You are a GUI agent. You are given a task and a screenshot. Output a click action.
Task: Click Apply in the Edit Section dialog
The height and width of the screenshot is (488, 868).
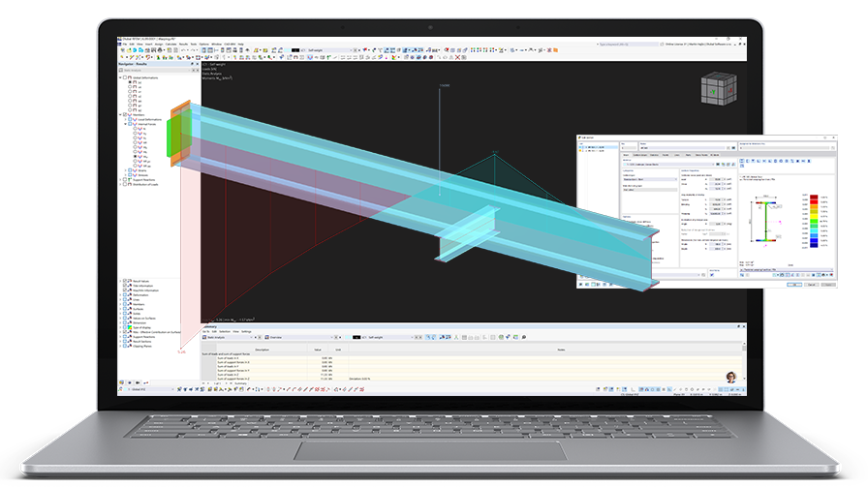tap(828, 285)
